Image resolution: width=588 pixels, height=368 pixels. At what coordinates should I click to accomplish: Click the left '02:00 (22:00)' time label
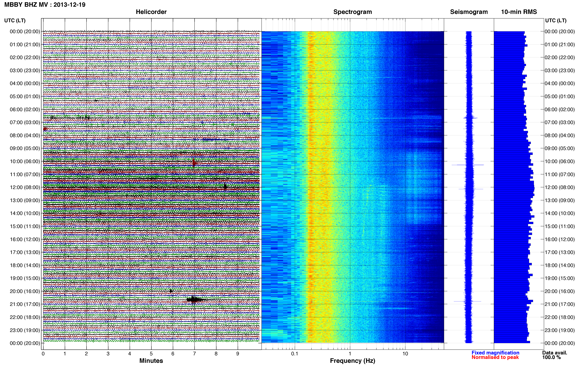tap(25, 57)
